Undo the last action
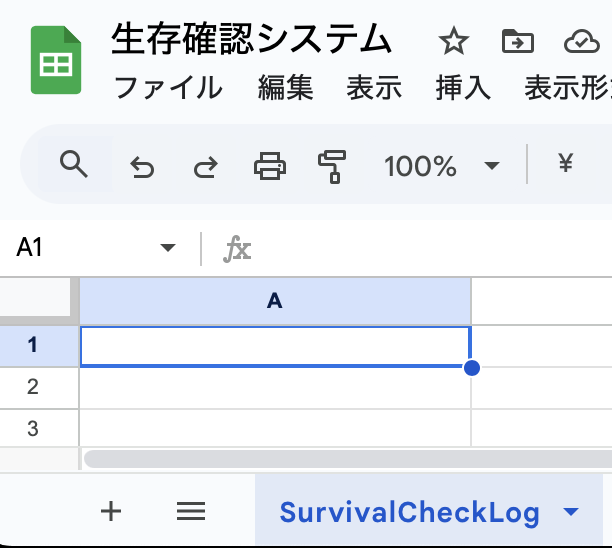612x548 pixels. point(142,166)
